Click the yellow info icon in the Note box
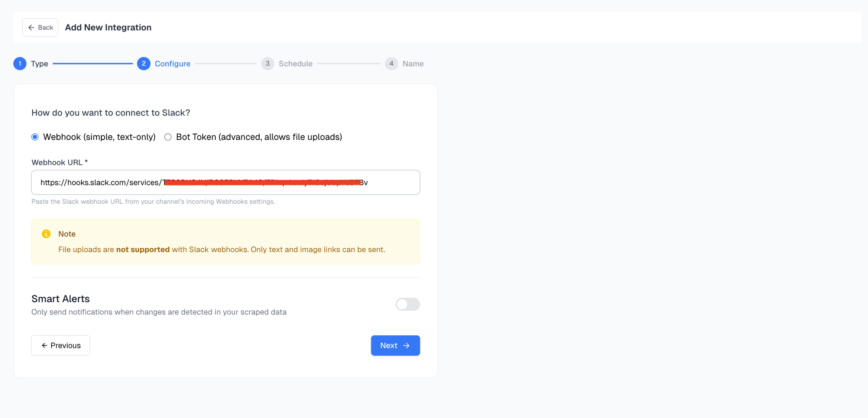 pyautogui.click(x=46, y=234)
